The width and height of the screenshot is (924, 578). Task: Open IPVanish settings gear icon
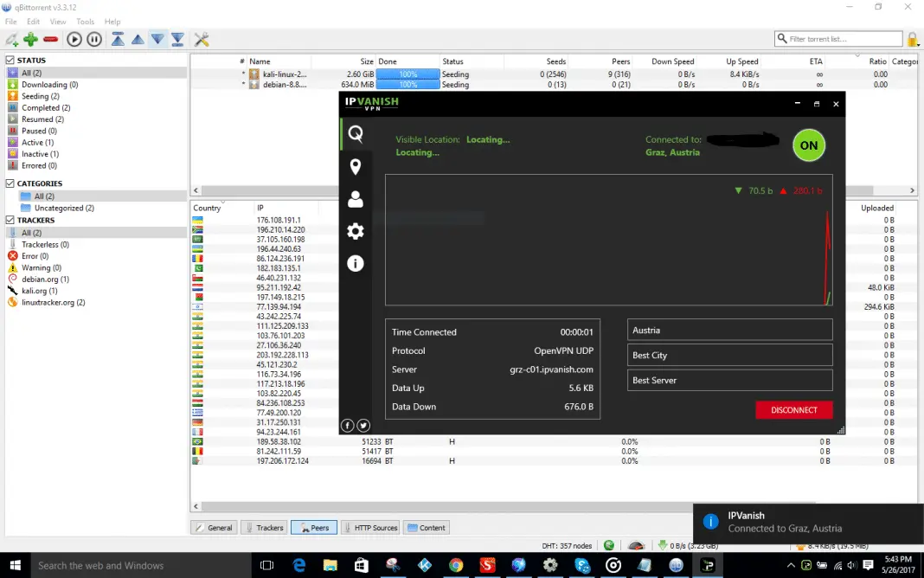356,231
